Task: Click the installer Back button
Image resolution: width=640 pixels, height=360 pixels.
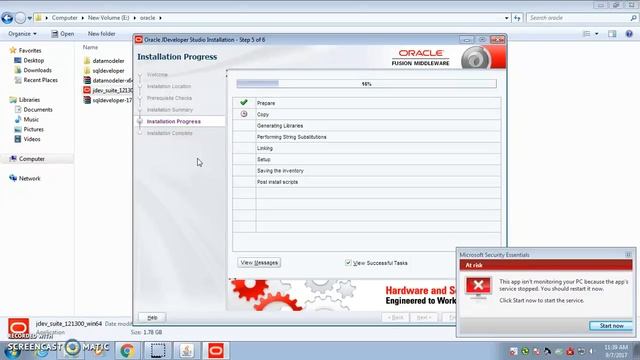Action: [x=396, y=317]
